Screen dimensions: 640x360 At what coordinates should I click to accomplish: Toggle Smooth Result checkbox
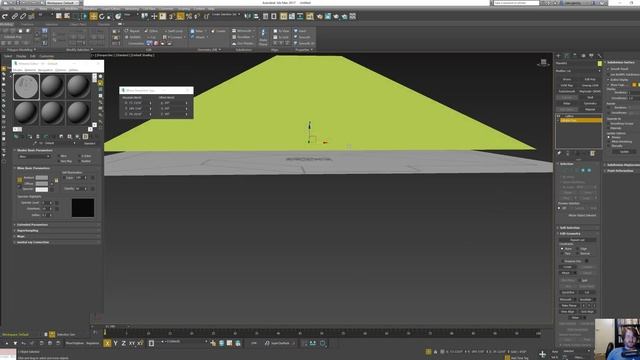coord(609,69)
